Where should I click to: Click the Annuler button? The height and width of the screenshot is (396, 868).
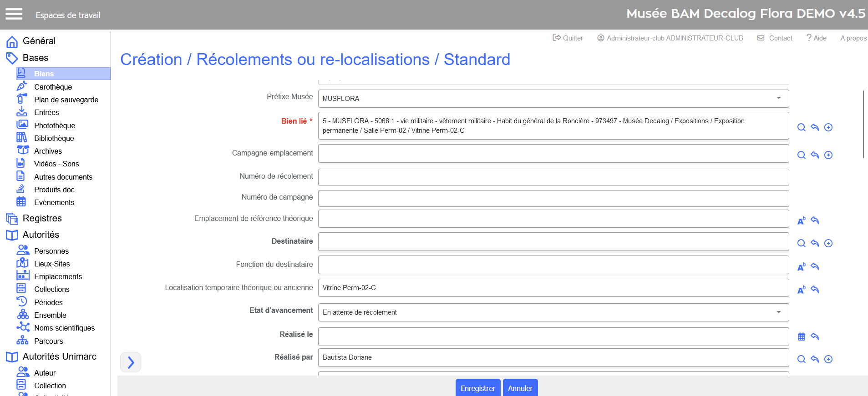pos(520,388)
